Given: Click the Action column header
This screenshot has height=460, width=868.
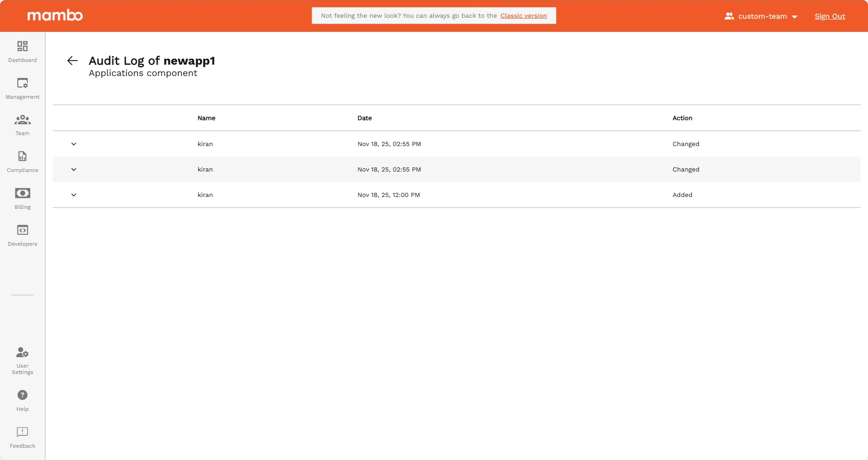Looking at the screenshot, I should 682,118.
